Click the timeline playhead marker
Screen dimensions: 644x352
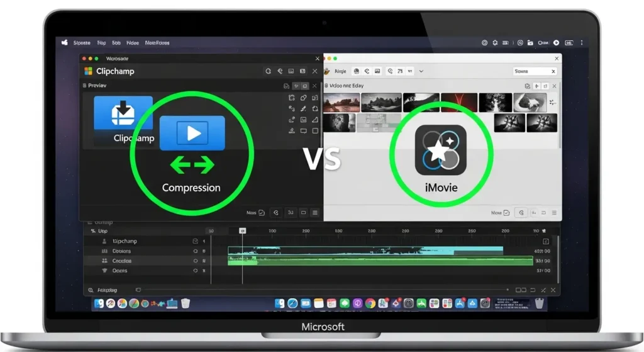[242, 230]
